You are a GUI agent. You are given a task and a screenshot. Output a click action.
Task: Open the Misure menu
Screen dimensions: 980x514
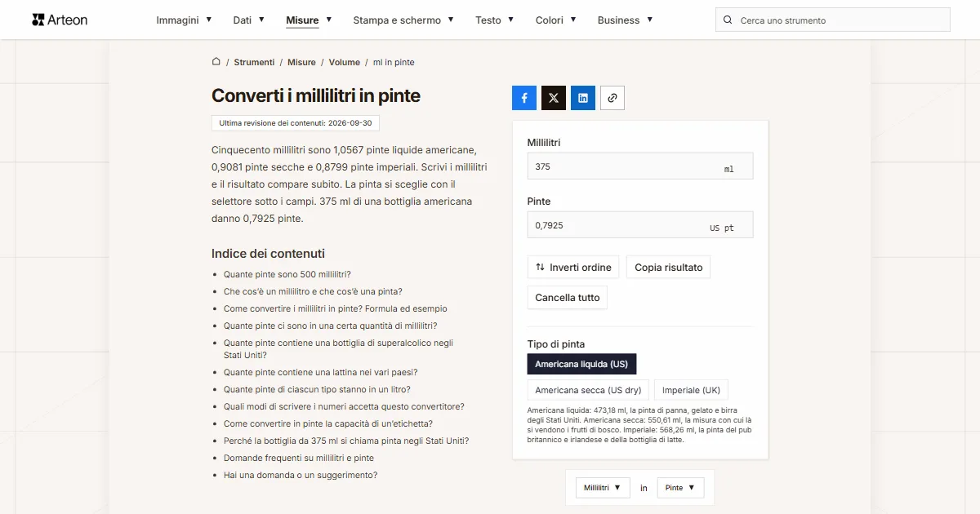tap(309, 20)
